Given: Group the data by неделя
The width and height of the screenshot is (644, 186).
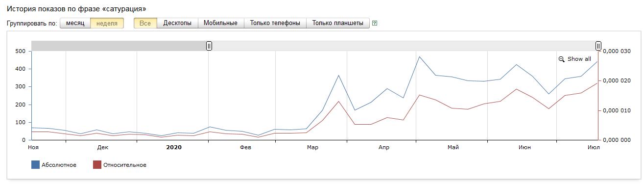Looking at the screenshot, I should [x=107, y=23].
